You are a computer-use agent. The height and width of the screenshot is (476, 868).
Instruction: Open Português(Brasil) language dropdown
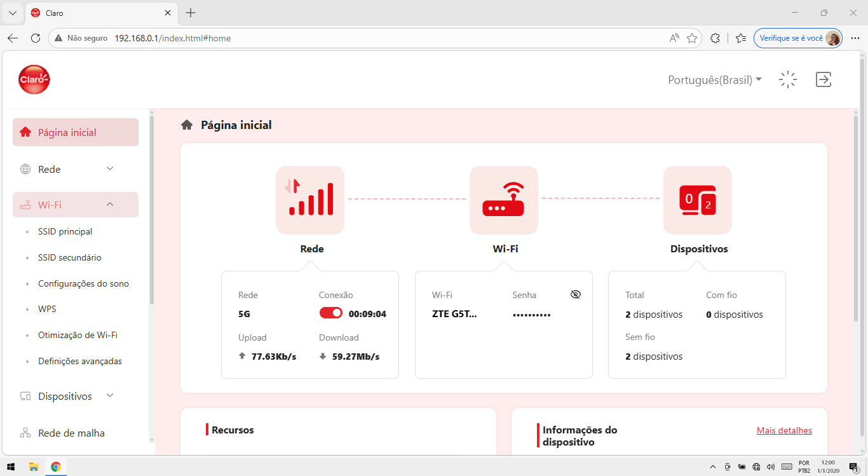tap(715, 80)
